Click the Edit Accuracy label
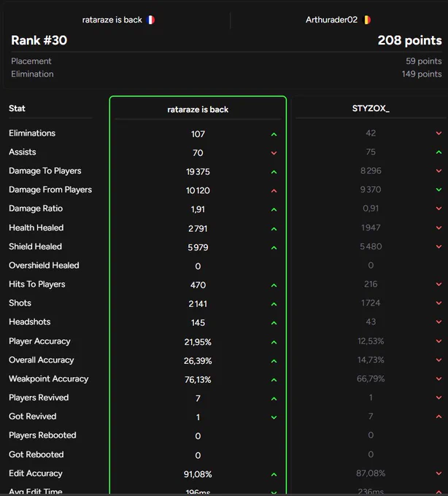 (x=36, y=473)
